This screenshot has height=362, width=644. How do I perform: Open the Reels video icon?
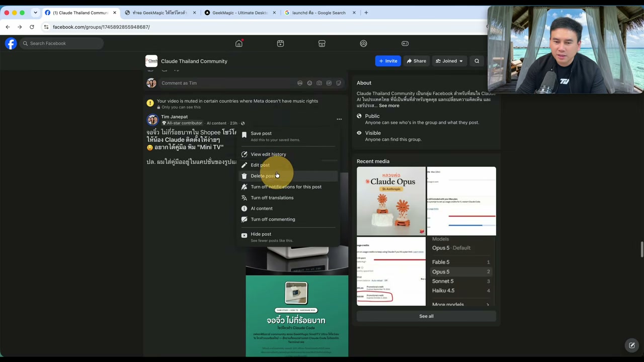point(280,43)
